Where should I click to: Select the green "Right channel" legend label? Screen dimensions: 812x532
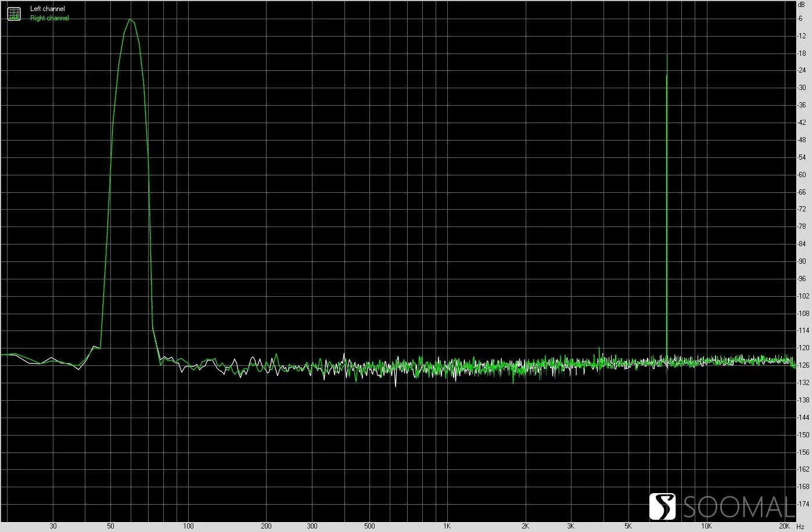click(x=49, y=19)
